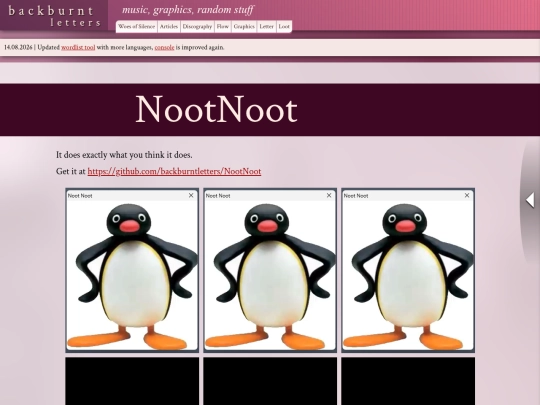Open the Articles tab
Screen dimensions: 540x405
[169, 27]
